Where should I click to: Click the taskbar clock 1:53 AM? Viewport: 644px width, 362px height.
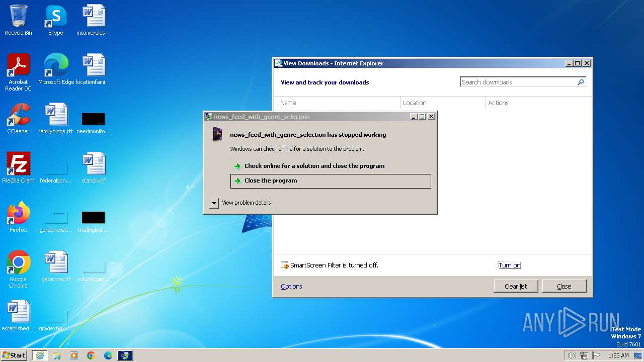coord(618,355)
